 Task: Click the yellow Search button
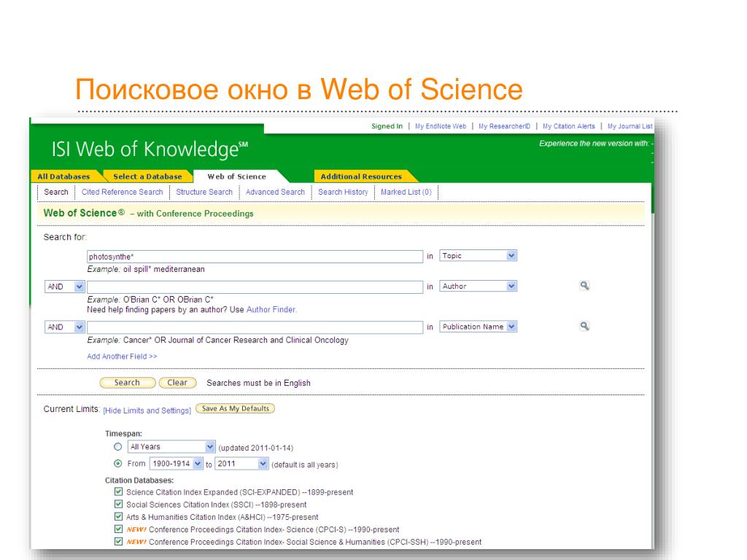point(127,382)
